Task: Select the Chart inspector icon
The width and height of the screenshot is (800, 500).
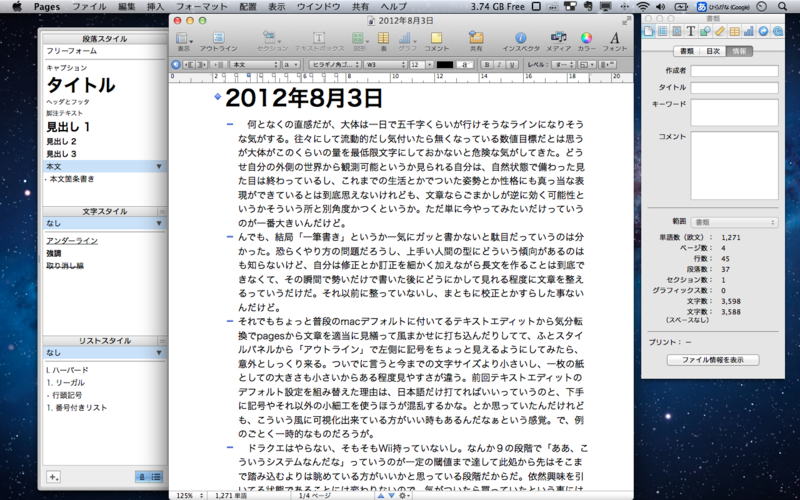Action: click(748, 31)
